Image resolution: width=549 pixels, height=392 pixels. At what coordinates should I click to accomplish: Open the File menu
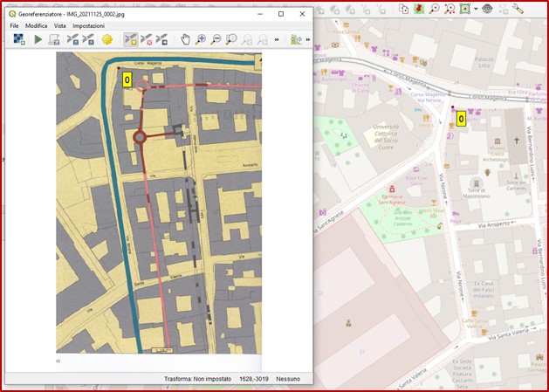[x=14, y=26]
